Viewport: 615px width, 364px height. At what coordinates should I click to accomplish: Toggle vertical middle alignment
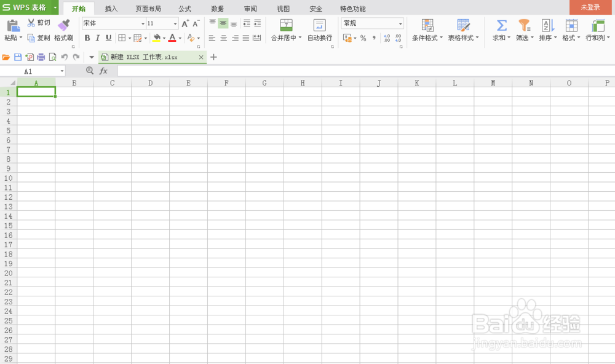pos(223,23)
